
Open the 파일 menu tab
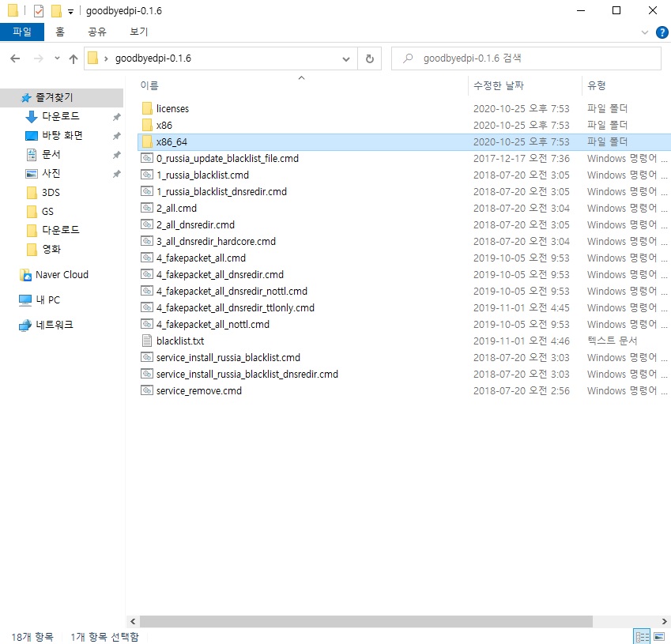[22, 32]
